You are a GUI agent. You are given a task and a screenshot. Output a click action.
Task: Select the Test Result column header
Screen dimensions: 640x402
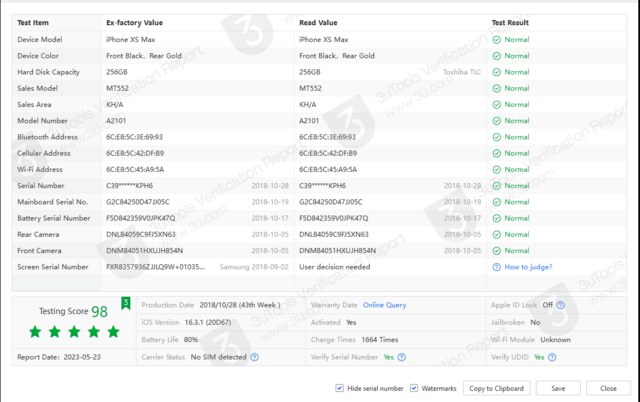tap(510, 23)
